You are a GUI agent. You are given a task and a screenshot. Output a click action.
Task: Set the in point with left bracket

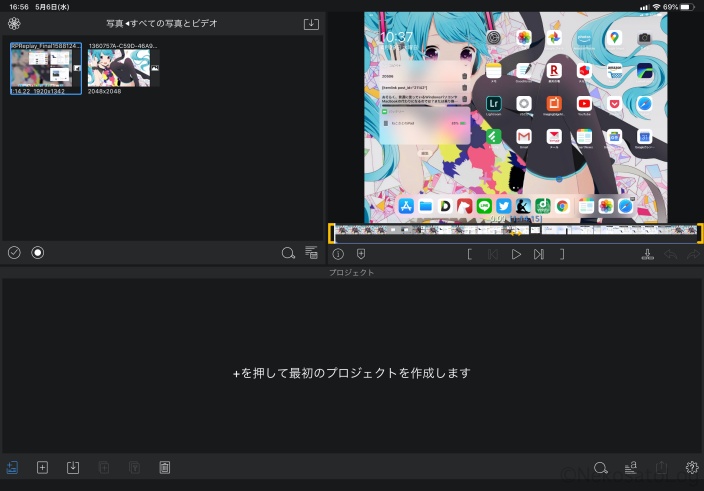click(469, 254)
